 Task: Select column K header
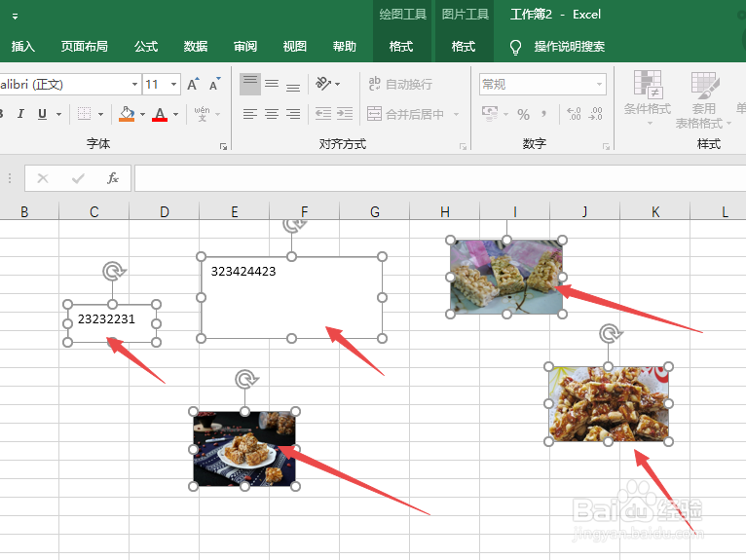[x=655, y=211]
